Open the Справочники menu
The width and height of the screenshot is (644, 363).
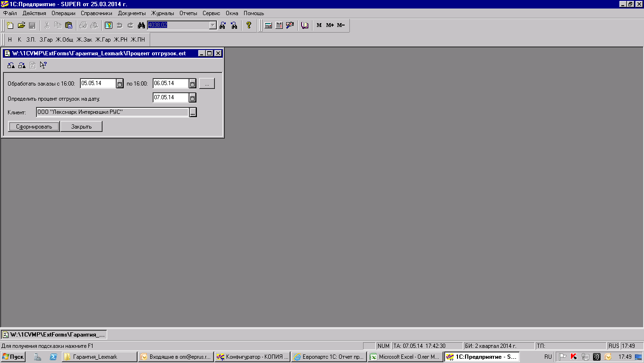coord(96,13)
